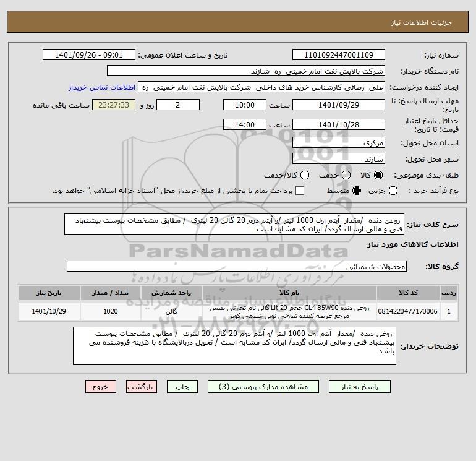Click the delivery city field شازند

(339, 158)
